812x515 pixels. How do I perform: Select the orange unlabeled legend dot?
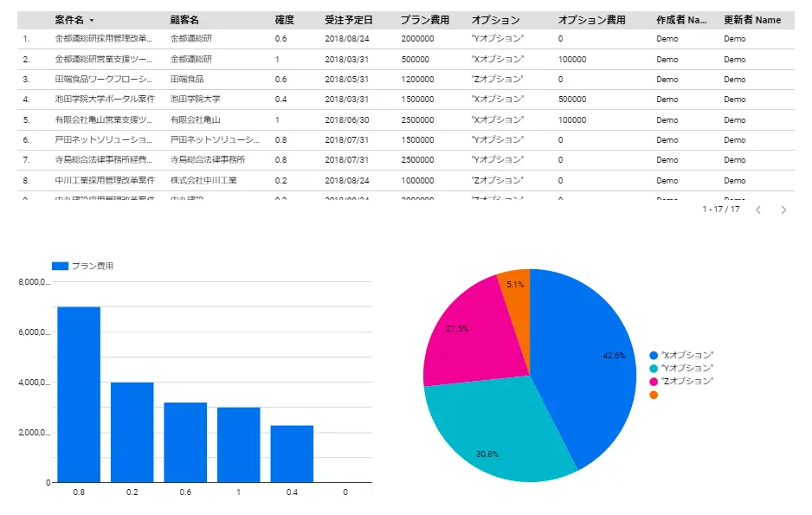click(654, 395)
